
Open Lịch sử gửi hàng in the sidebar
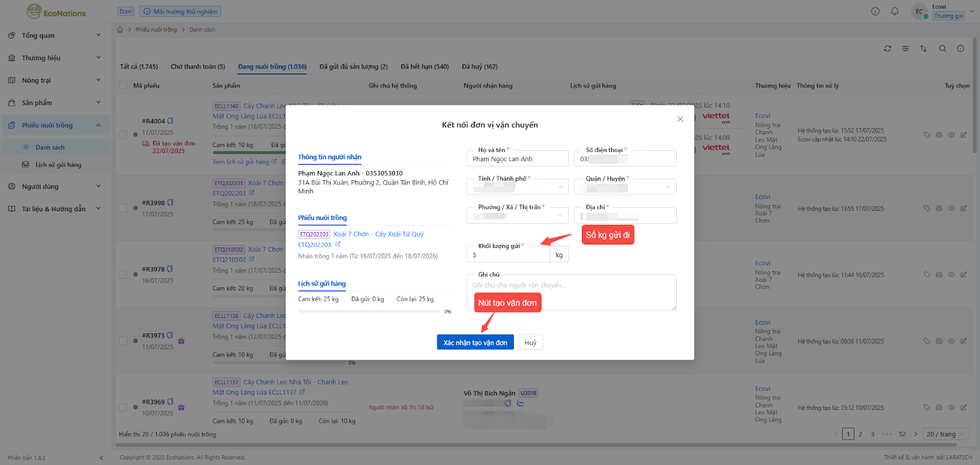pos(58,165)
